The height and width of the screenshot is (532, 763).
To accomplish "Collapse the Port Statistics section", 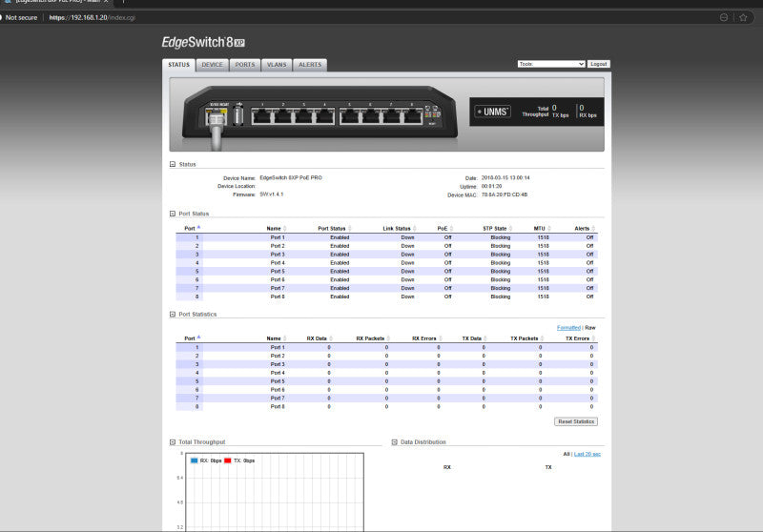I will (x=173, y=314).
